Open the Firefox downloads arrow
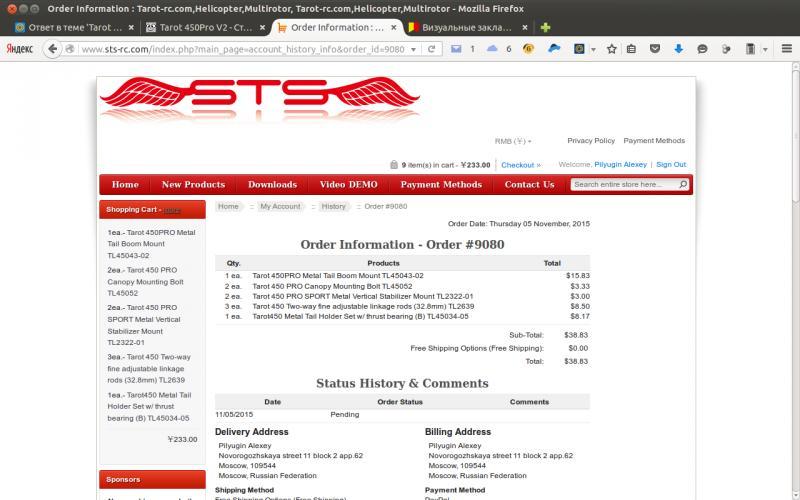 tap(678, 48)
